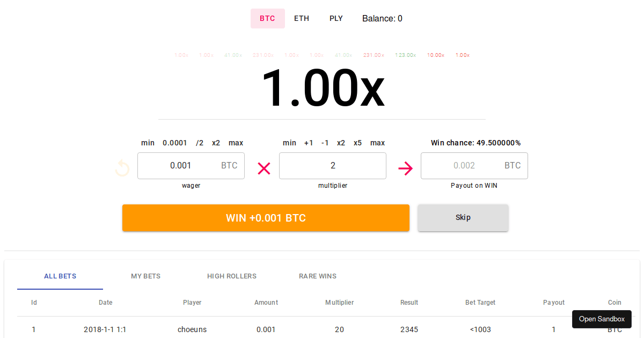Select the BTC coin option
The image size is (644, 338).
pyautogui.click(x=267, y=18)
